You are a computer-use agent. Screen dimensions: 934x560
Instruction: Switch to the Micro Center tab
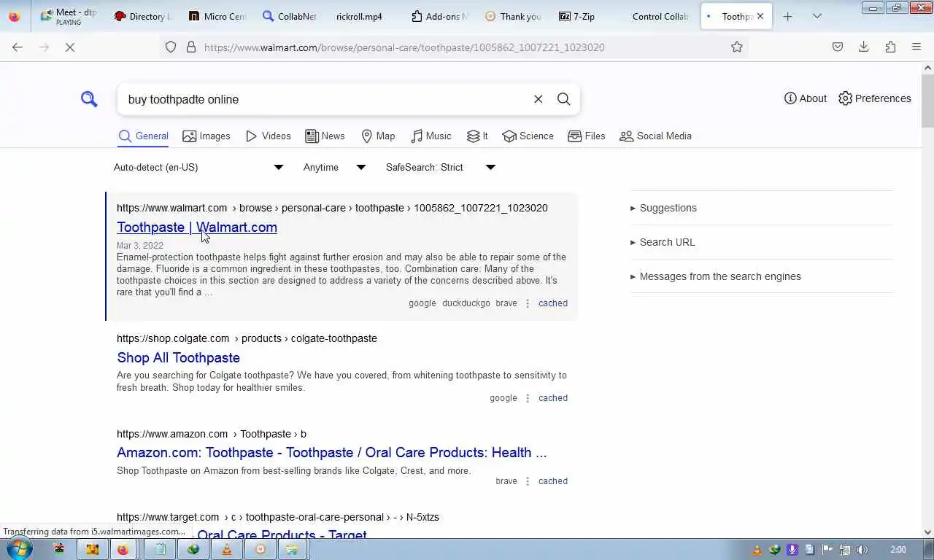pos(217,16)
